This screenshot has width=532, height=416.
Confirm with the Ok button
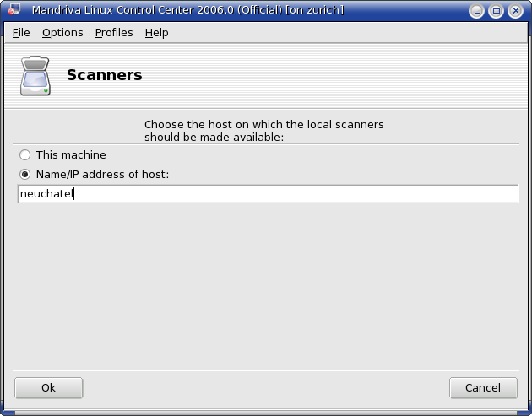pyautogui.click(x=48, y=387)
